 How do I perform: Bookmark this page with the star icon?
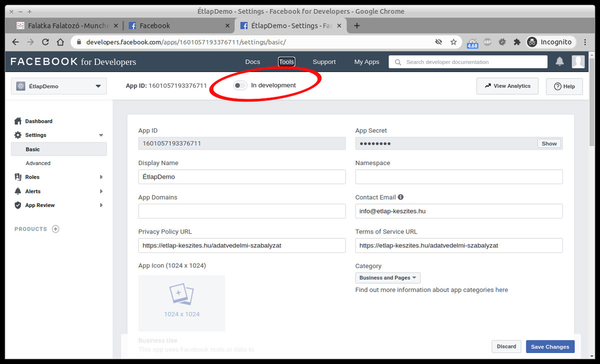coord(453,42)
